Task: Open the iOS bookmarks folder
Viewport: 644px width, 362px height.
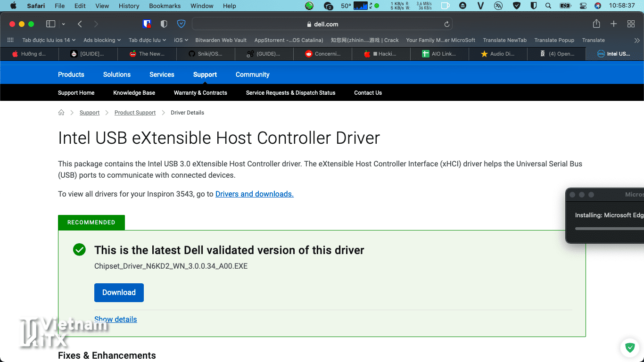Action: (181, 40)
